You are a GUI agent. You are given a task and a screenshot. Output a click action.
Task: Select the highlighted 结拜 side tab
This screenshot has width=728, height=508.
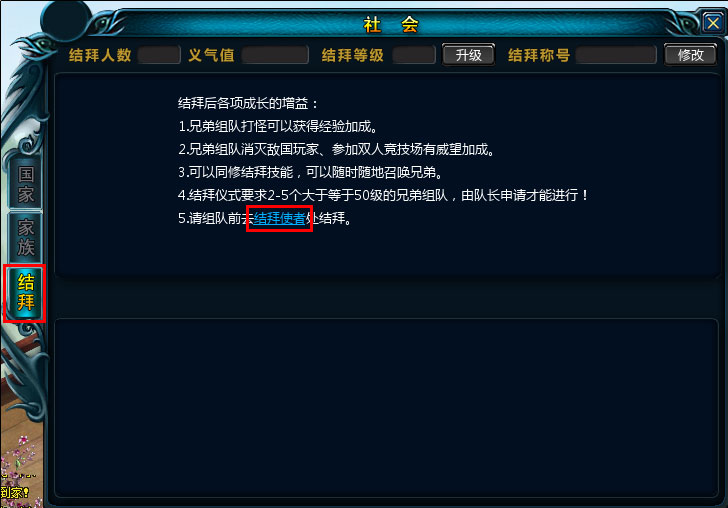pos(26,293)
